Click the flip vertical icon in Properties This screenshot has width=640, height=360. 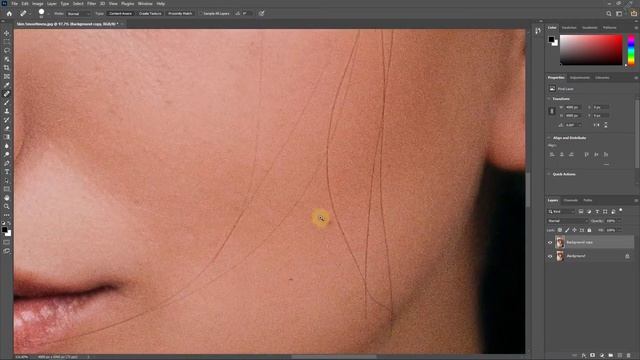point(606,125)
